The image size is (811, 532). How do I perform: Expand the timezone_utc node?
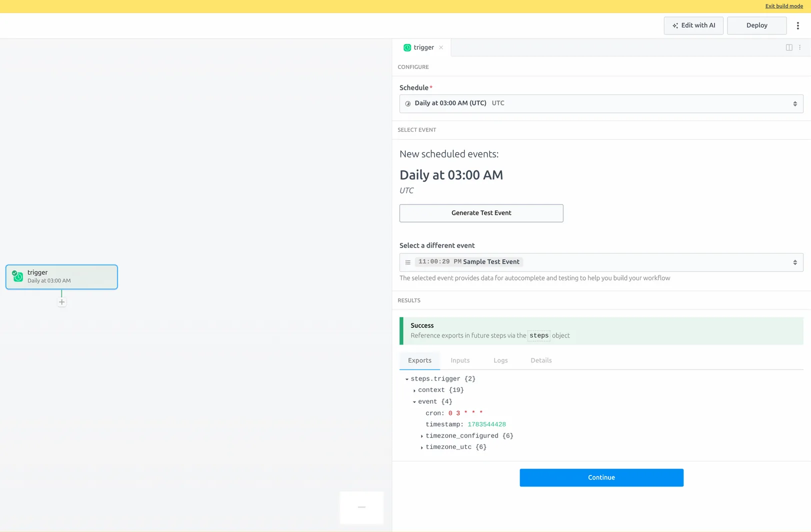point(422,447)
